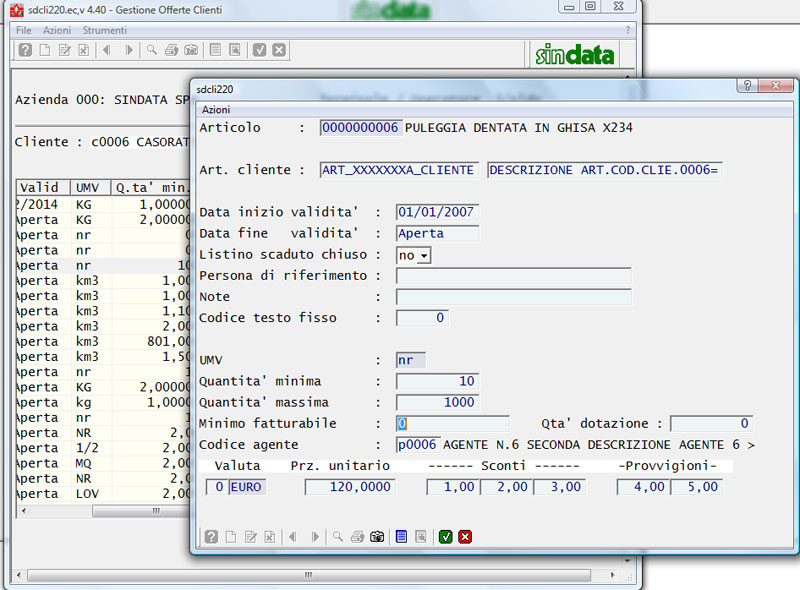This screenshot has width=800, height=590.
Task: Click the help icon in main window toolbar
Action: click(x=25, y=50)
